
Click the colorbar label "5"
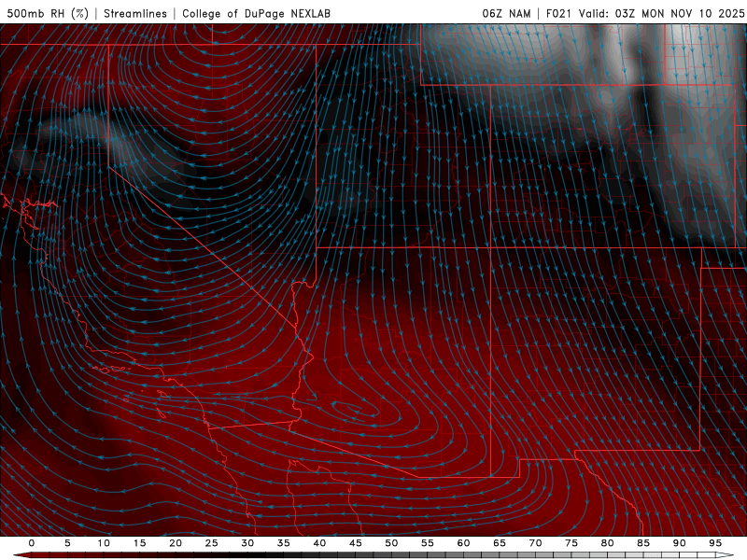pos(67,543)
